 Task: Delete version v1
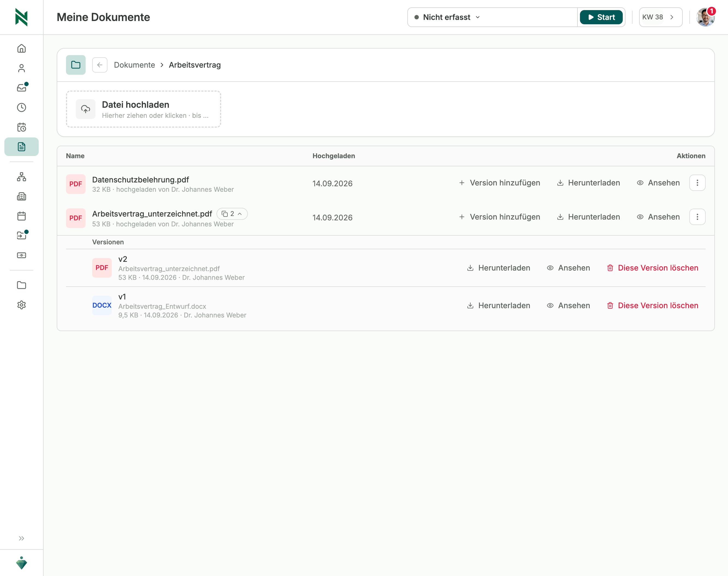click(652, 305)
